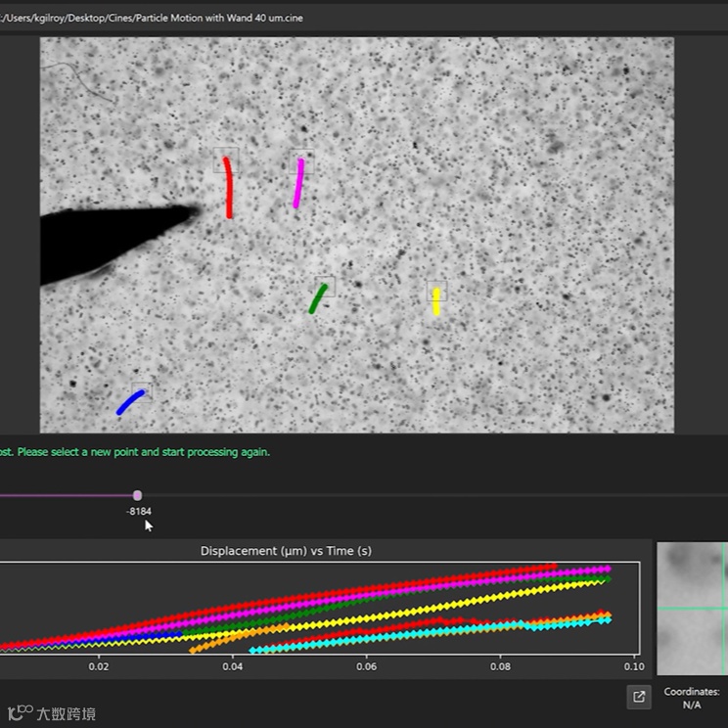Click the green status message text
The width and height of the screenshot is (728, 728).
click(137, 452)
